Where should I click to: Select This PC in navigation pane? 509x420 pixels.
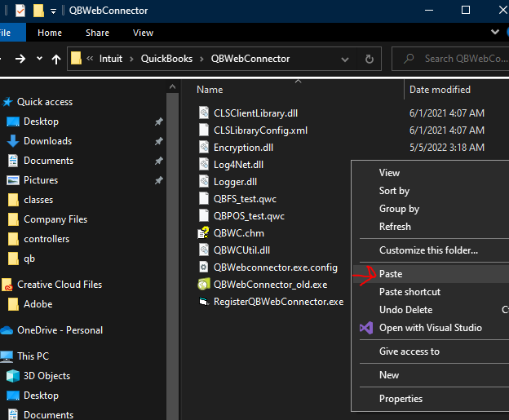tap(33, 356)
